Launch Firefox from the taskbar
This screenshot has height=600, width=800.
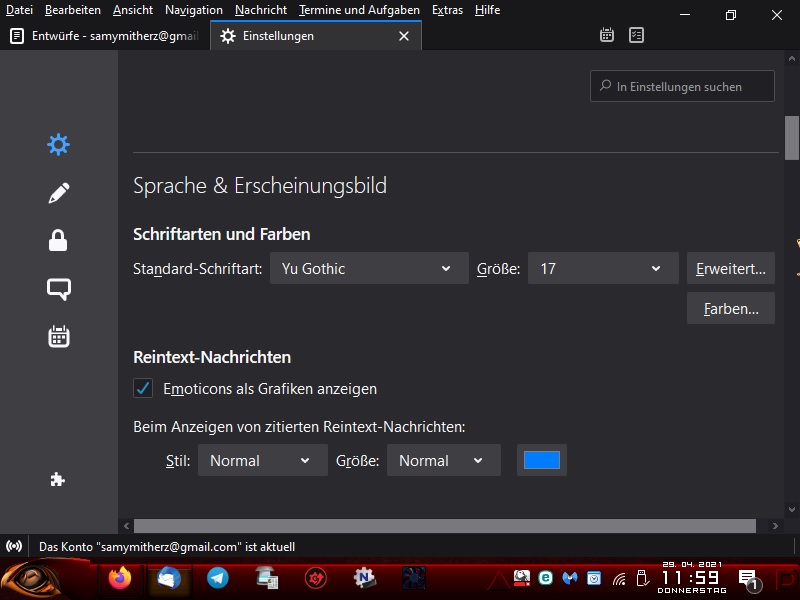coord(120,578)
